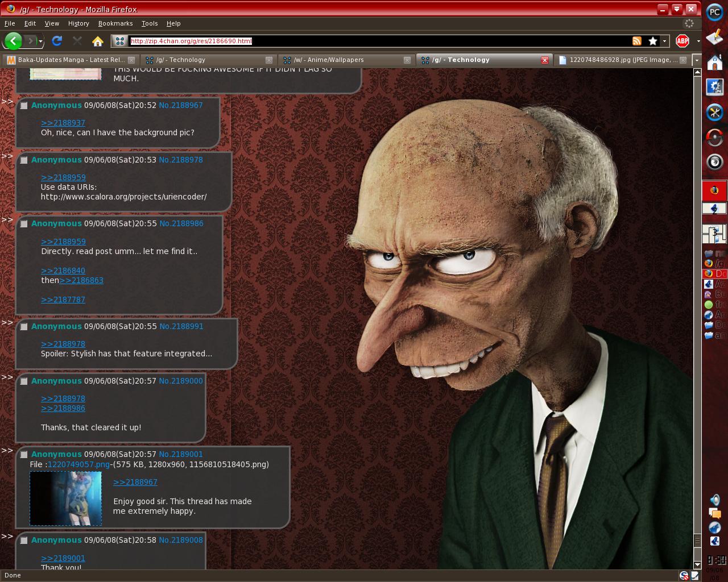
Task: Click the grey swirl launcher icon
Action: 714,162
